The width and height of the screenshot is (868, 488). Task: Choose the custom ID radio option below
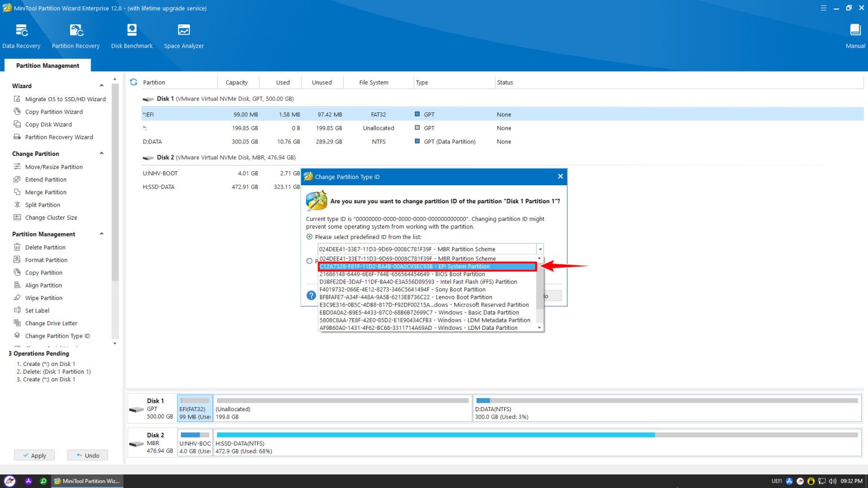(x=309, y=261)
